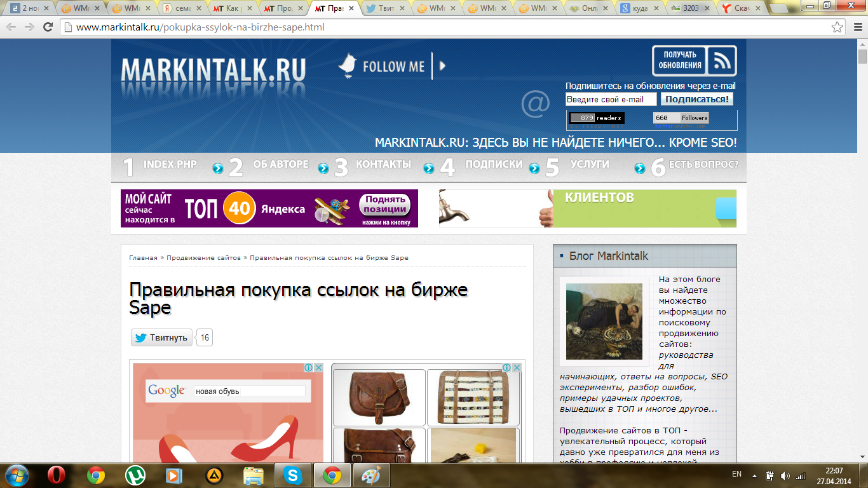Bookmark this page with the star icon

point(837,27)
